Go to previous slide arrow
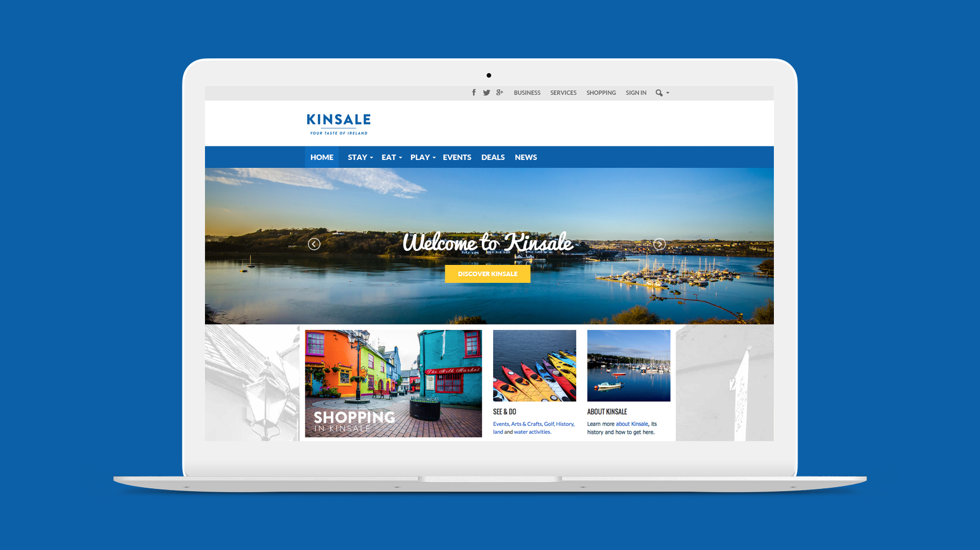Viewport: 980px width, 550px height. [314, 244]
